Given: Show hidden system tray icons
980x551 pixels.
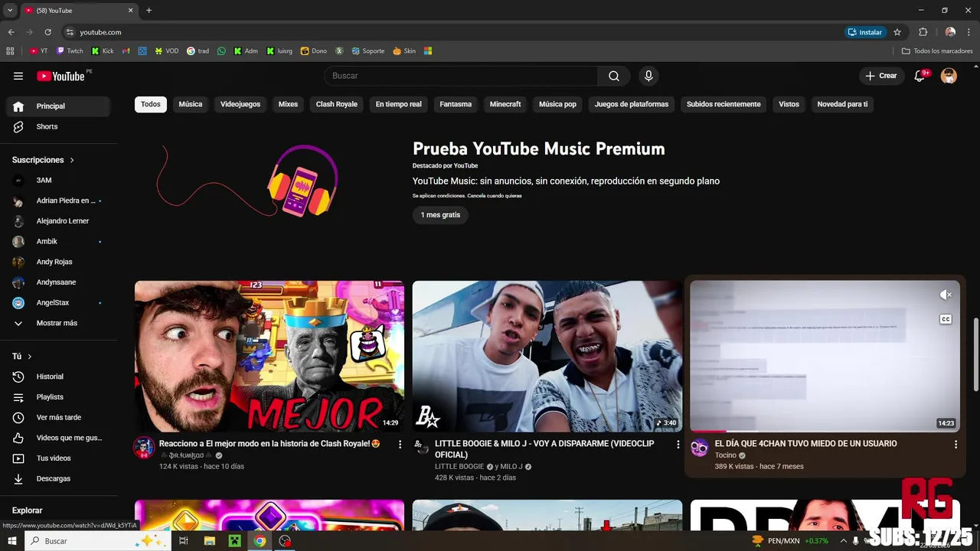Looking at the screenshot, I should click(843, 541).
